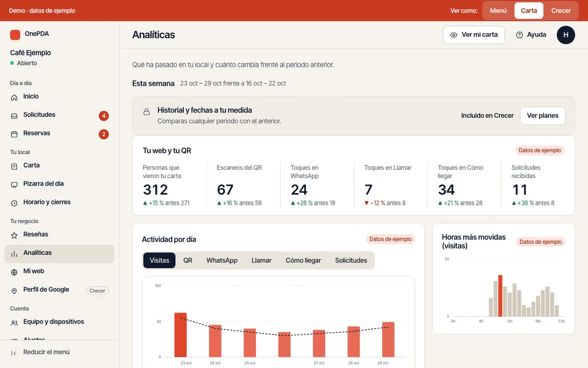Click the Datos de ejemplo tag in Horas más movidas
Screen dimensions: 588x368
[540, 242]
